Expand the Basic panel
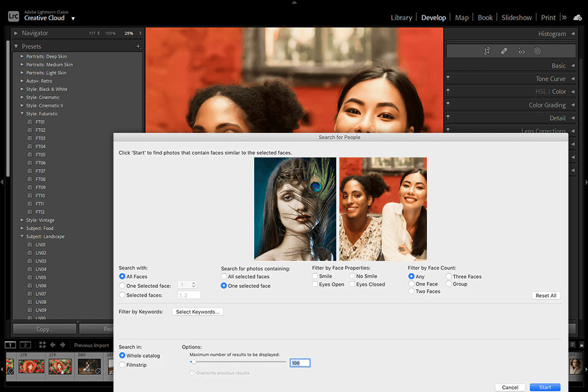The height and width of the screenshot is (392, 588). tap(573, 66)
